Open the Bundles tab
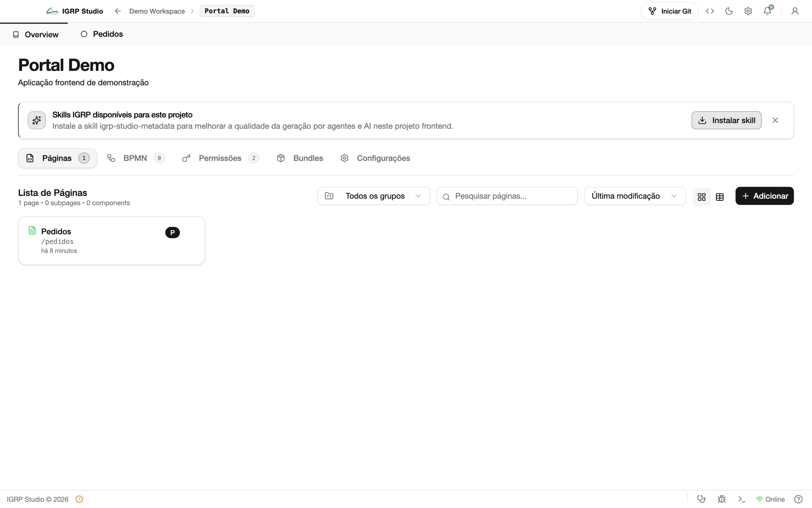This screenshot has width=812, height=508. 300,158
